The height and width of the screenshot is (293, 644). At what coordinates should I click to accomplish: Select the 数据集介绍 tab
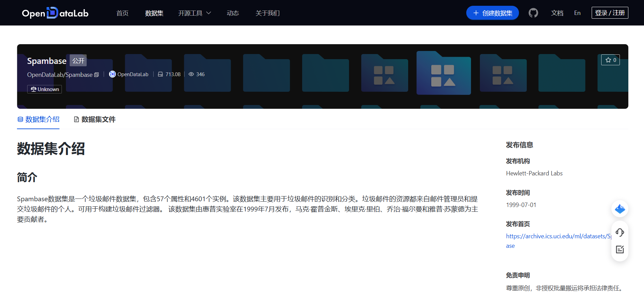pyautogui.click(x=38, y=119)
